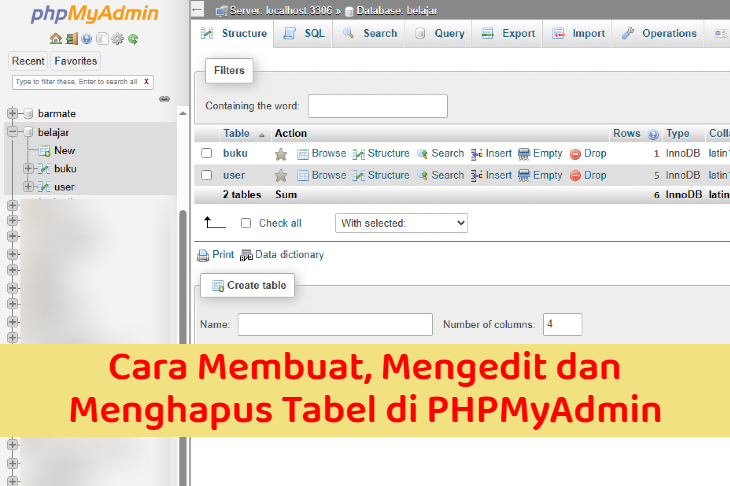Search in the buku table
This screenshot has height=486, width=730.
click(x=440, y=154)
